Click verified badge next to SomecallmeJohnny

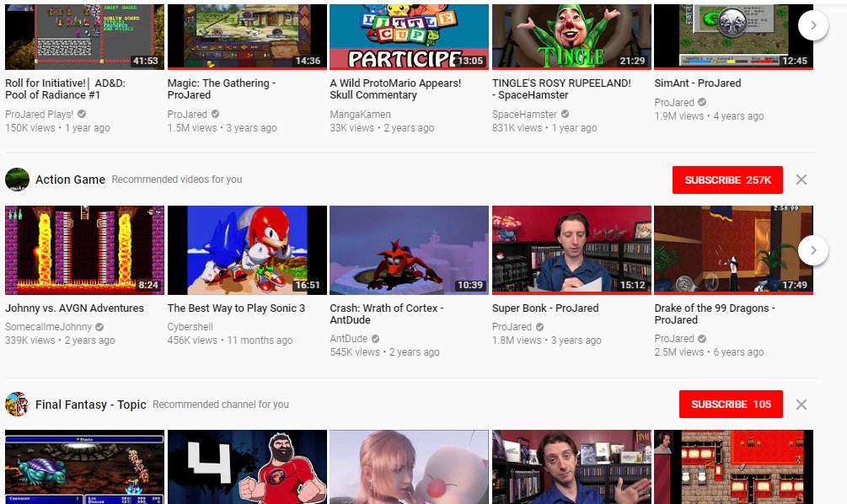click(x=99, y=327)
